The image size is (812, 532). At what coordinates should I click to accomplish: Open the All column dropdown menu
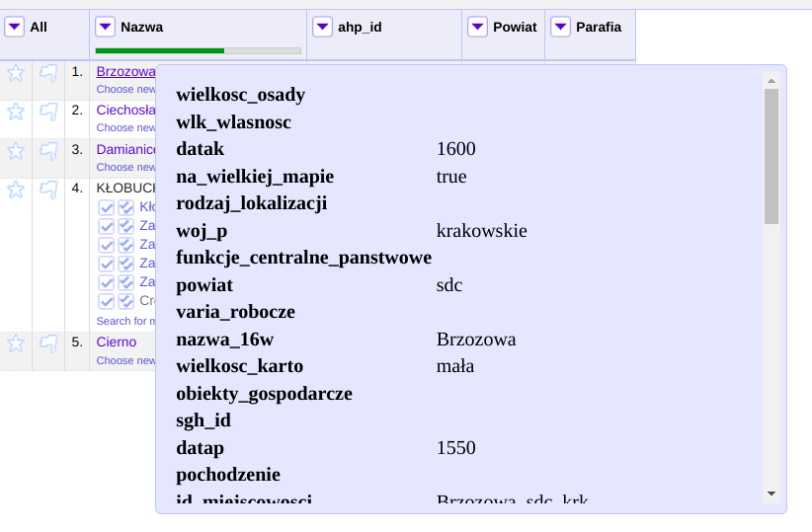coord(15,27)
